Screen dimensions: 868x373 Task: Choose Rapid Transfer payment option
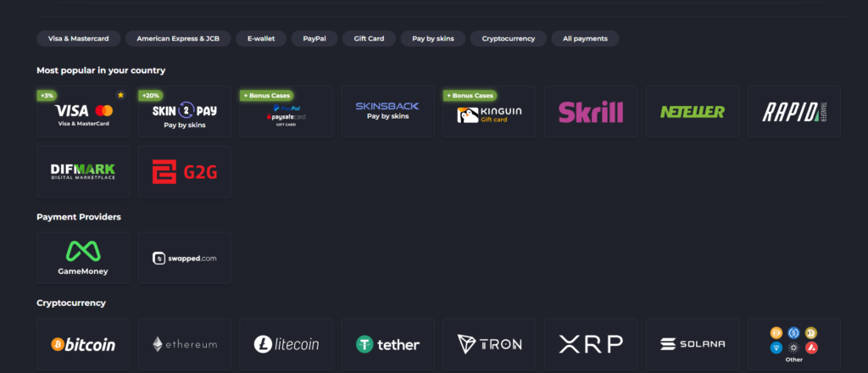pyautogui.click(x=793, y=112)
